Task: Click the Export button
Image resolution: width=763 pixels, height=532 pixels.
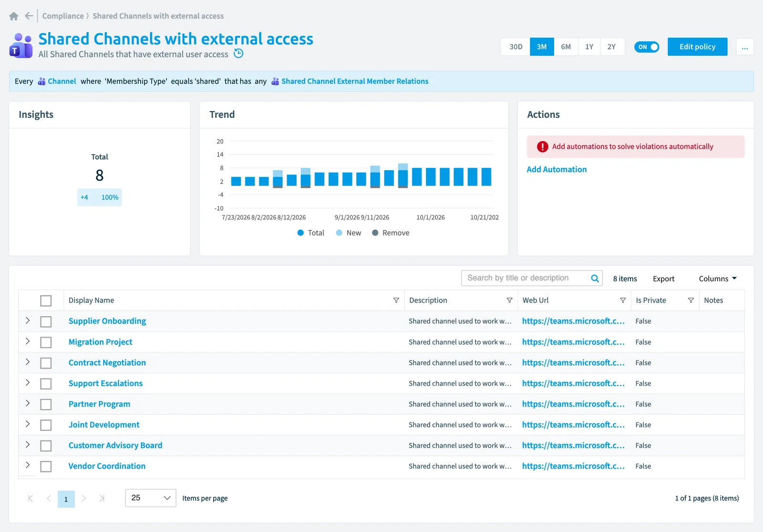Action: (663, 279)
